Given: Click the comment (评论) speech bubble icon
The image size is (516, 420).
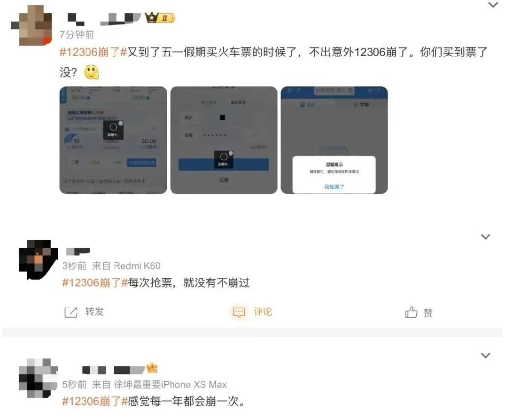Looking at the screenshot, I should coord(239,312).
